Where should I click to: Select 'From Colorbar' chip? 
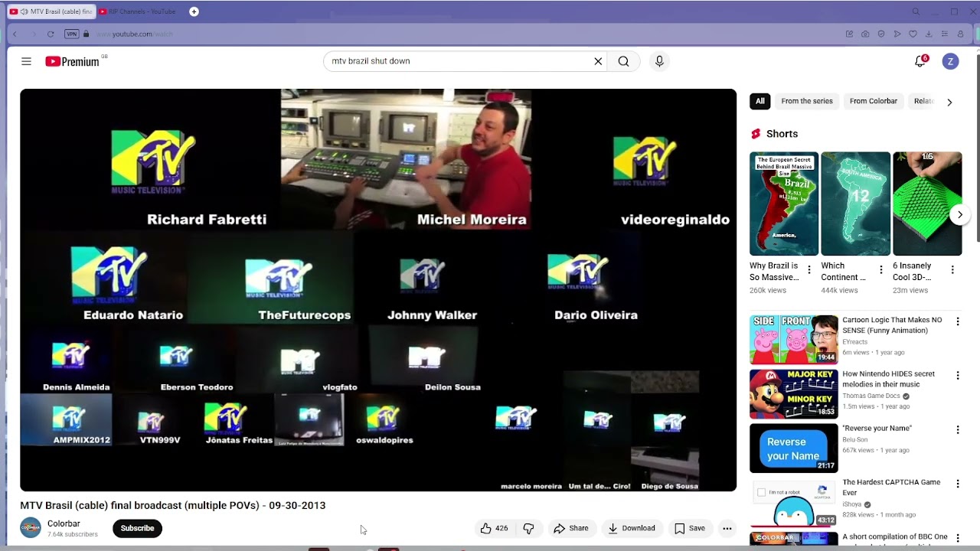point(874,101)
